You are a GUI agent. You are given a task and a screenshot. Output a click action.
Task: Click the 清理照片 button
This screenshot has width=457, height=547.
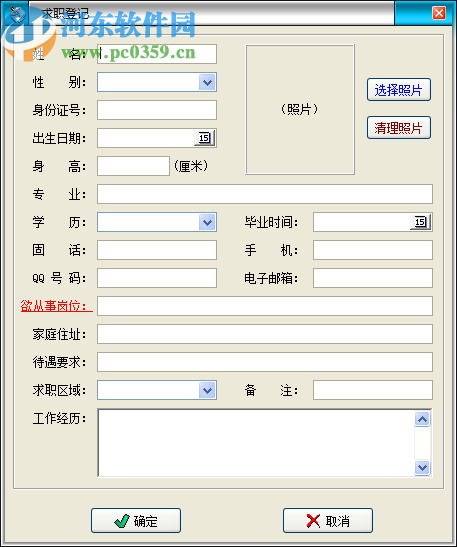pyautogui.click(x=399, y=128)
